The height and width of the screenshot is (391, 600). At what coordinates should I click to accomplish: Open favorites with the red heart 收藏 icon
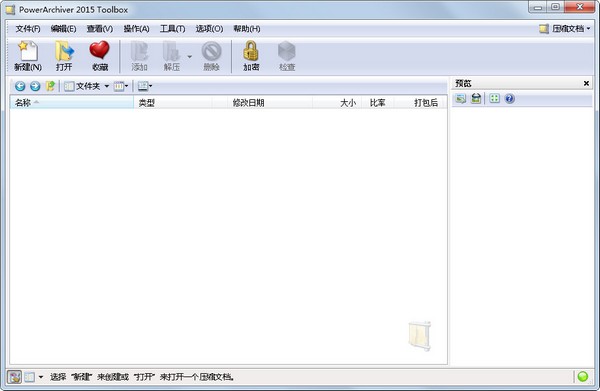99,56
